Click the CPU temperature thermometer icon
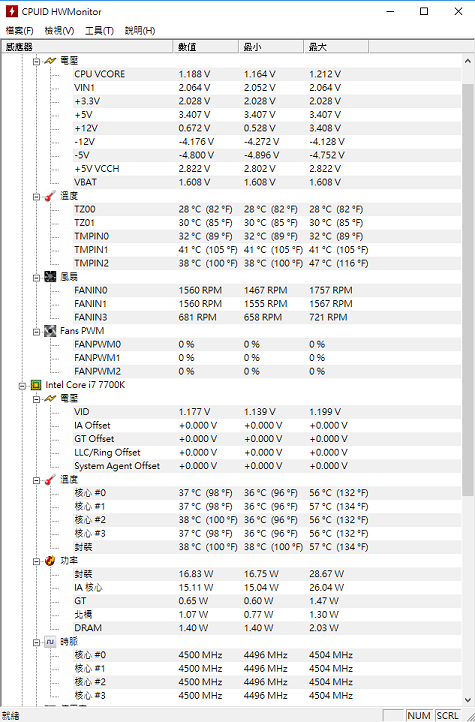Viewport: 475px width, 722px height. tap(50, 480)
